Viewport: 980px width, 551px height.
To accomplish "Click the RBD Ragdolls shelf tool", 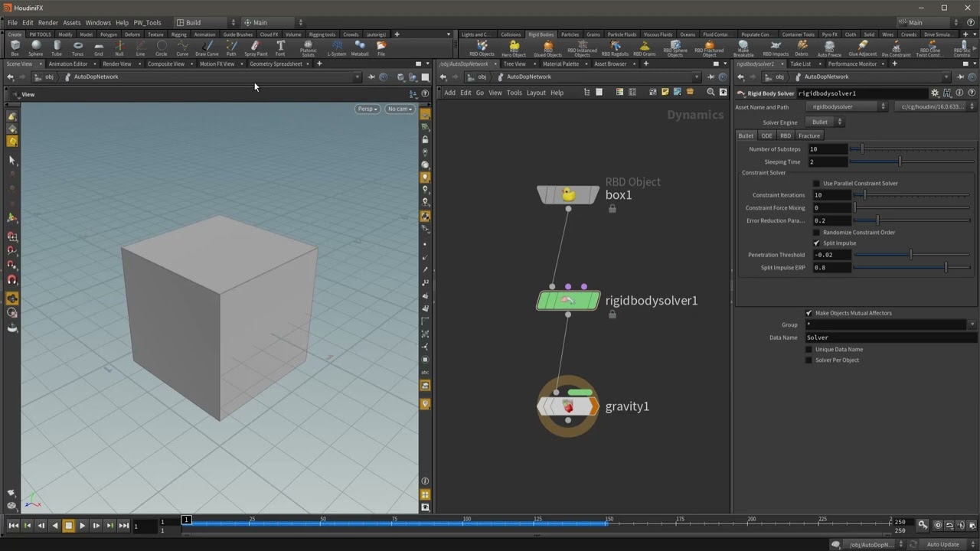I will [x=615, y=48].
